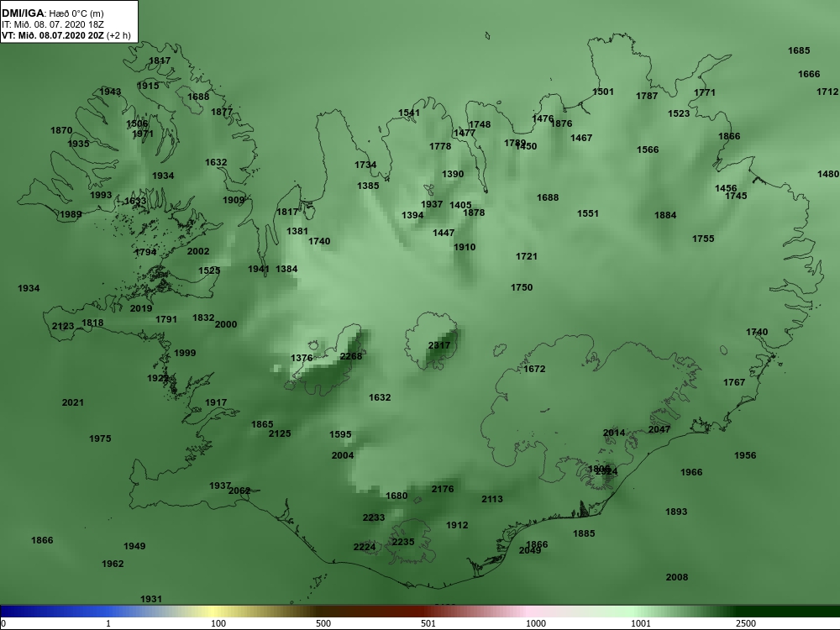Click the 2317 value on the map
This screenshot has height=630, width=840.
(x=439, y=345)
